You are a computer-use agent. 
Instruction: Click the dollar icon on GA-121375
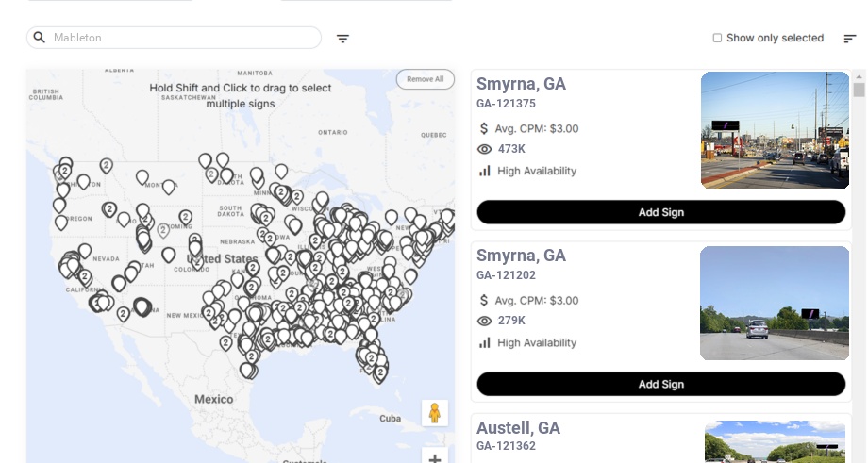click(485, 128)
